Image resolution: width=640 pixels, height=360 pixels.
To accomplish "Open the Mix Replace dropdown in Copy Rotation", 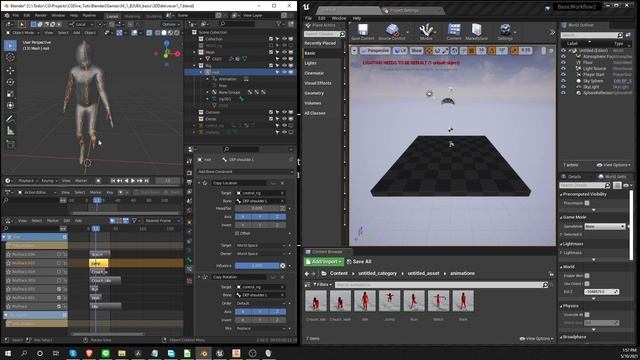I will click(260, 329).
